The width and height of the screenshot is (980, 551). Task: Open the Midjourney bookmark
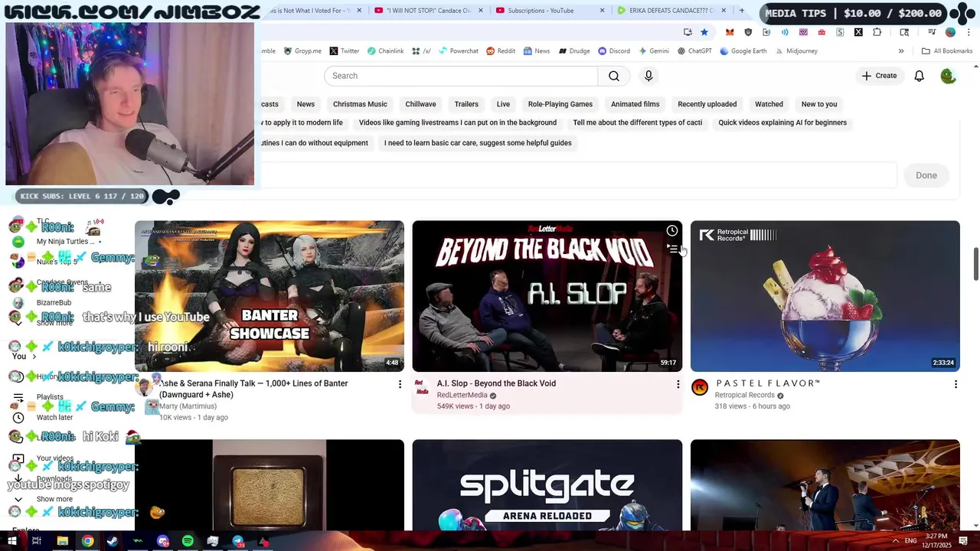795,51
